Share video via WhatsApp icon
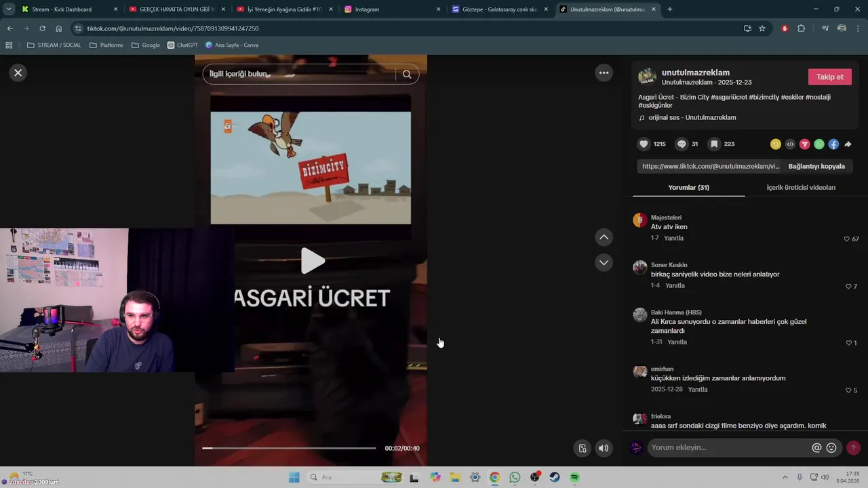The height and width of the screenshot is (488, 868). [819, 144]
